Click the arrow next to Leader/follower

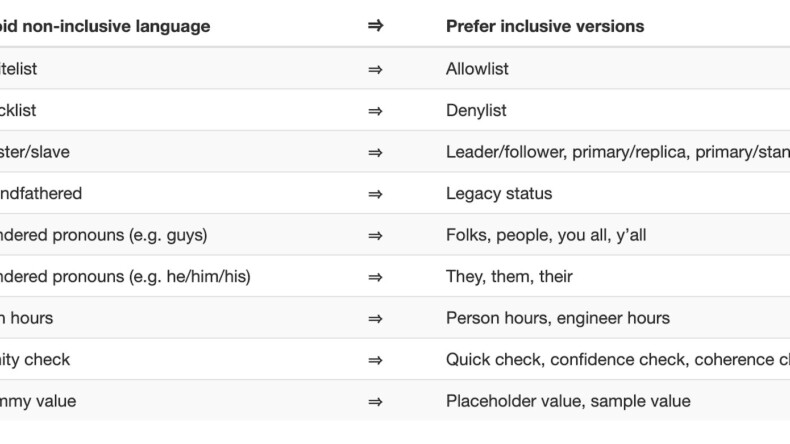pyautogui.click(x=375, y=153)
